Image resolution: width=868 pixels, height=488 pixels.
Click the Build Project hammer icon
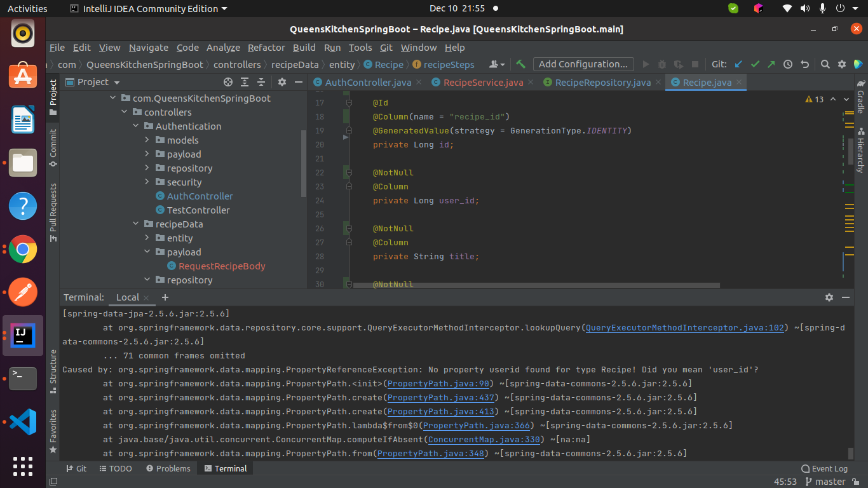coord(521,64)
